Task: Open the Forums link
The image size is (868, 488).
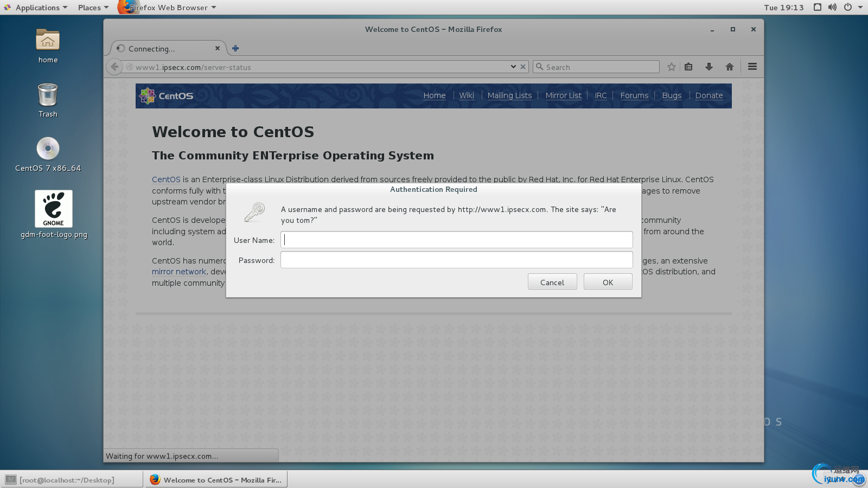Action: (634, 95)
